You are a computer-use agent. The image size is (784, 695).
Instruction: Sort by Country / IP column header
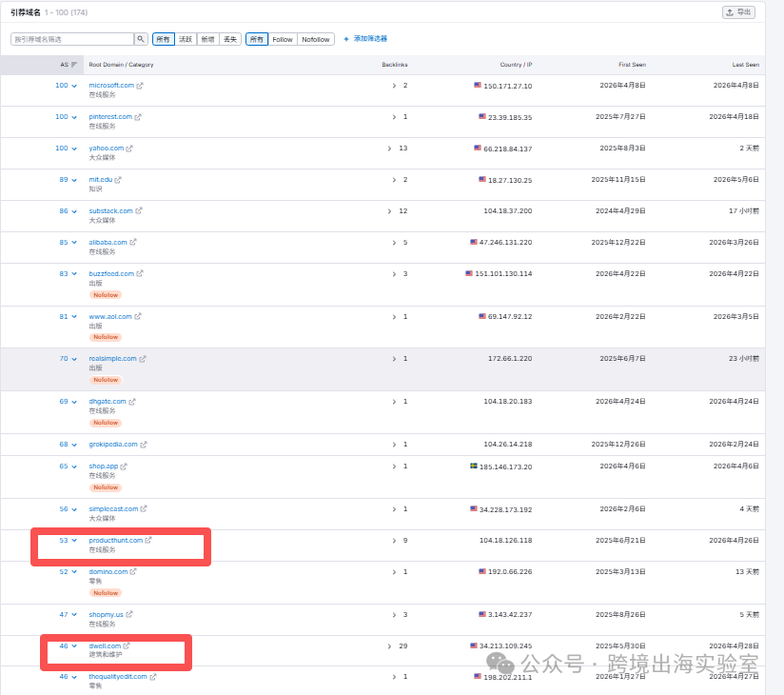click(516, 65)
